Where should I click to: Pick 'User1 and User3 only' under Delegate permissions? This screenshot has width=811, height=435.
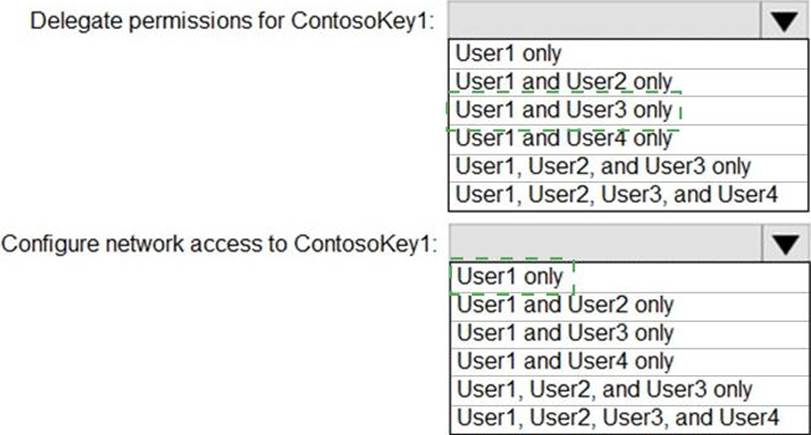(x=563, y=109)
